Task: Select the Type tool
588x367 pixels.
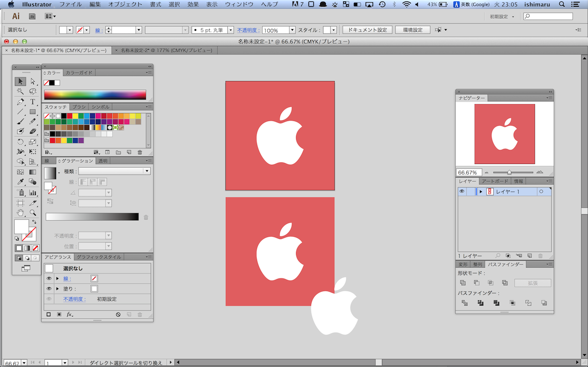Action: pos(33,102)
